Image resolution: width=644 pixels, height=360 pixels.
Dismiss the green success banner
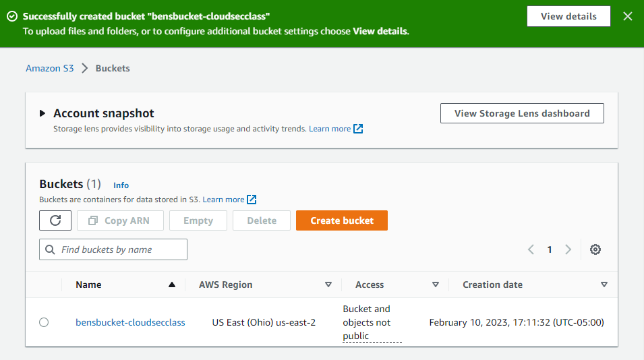tap(628, 16)
